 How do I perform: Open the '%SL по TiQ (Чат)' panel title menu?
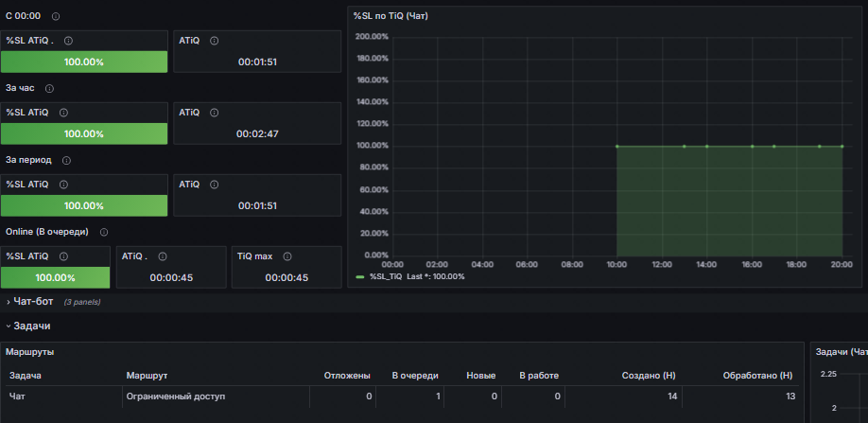click(x=391, y=16)
